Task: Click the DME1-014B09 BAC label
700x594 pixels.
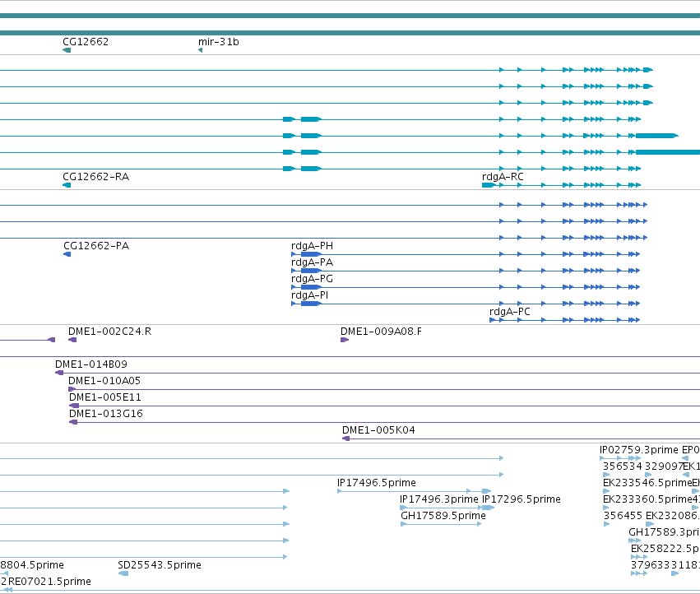Action: (91, 364)
